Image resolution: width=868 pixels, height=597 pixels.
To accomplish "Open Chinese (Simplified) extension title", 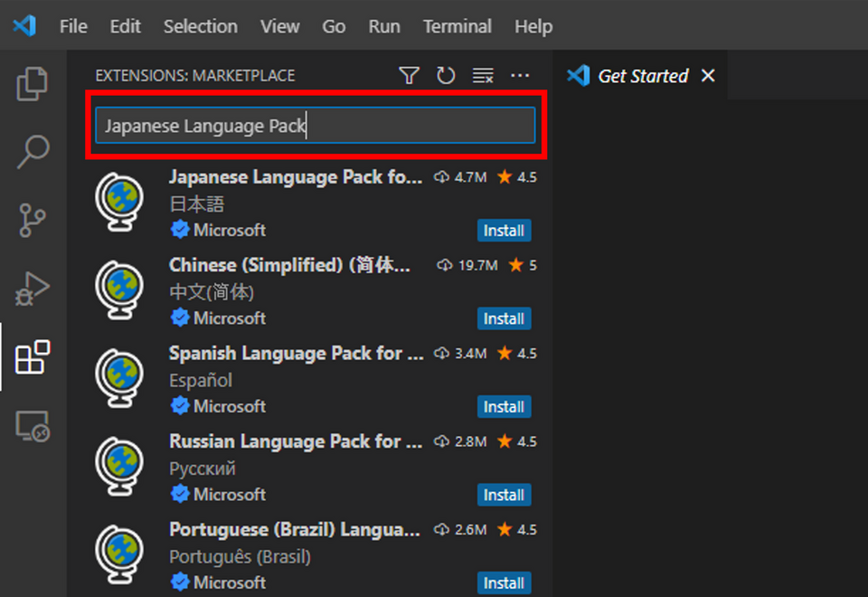I will point(289,265).
